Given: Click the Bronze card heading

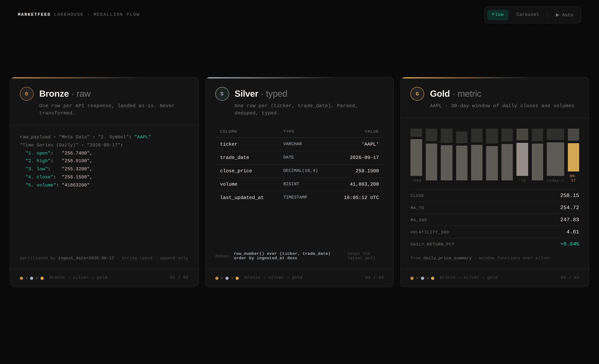Looking at the screenshot, I should point(65,94).
